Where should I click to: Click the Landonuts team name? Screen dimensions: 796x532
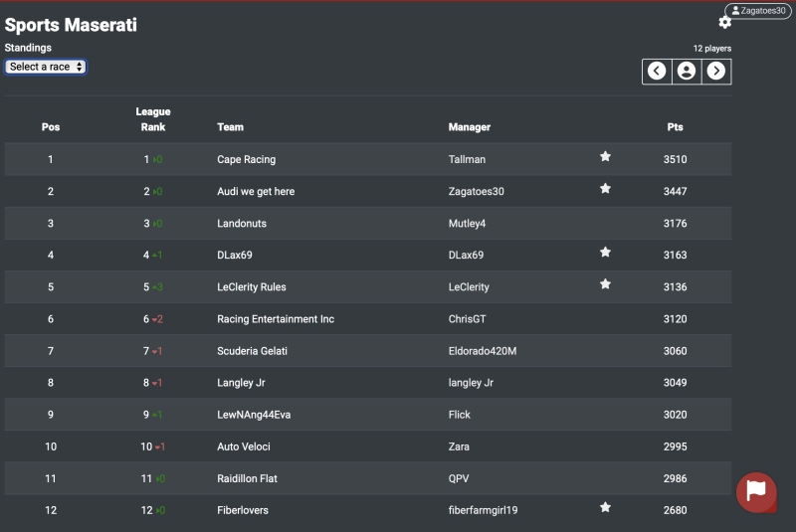pos(242,224)
